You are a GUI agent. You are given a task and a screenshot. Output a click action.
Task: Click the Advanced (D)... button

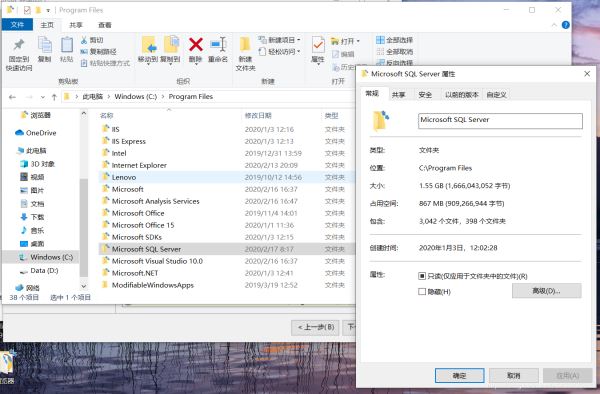point(546,291)
